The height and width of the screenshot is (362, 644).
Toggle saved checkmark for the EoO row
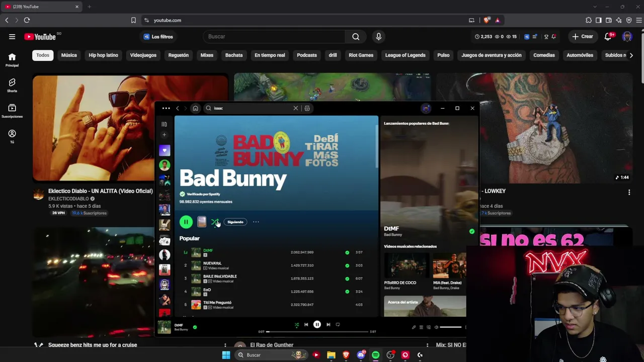click(x=347, y=292)
